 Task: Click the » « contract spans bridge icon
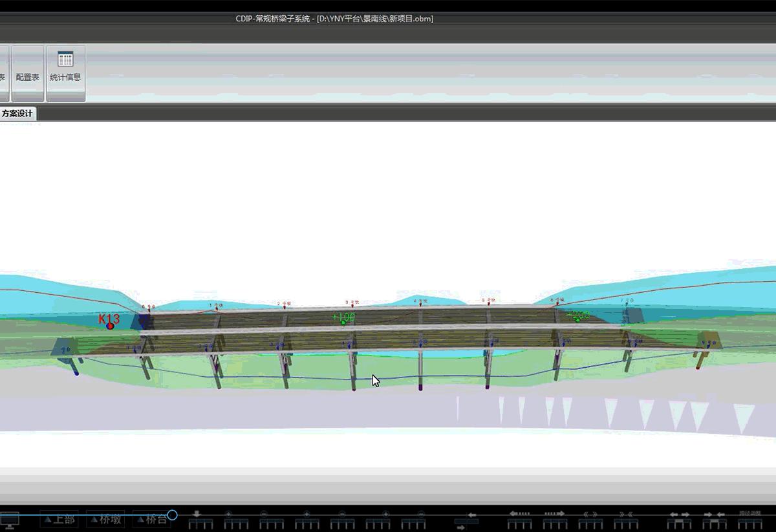pyautogui.click(x=626, y=520)
